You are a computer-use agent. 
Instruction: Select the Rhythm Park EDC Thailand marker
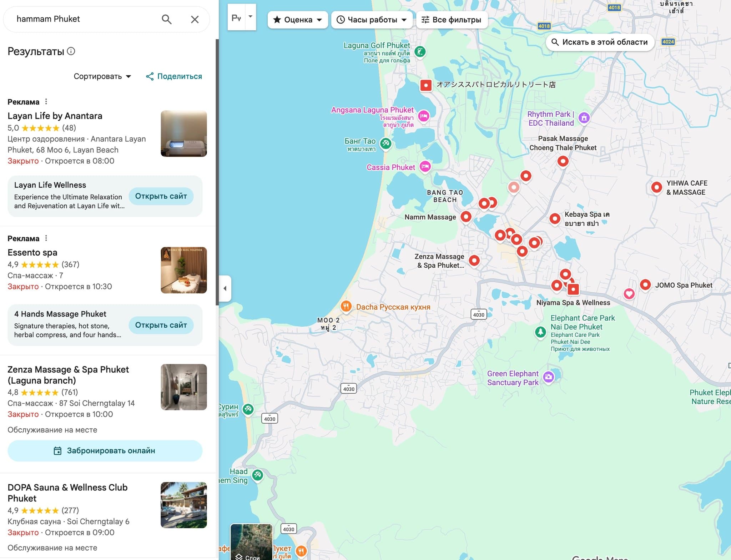[x=584, y=118]
